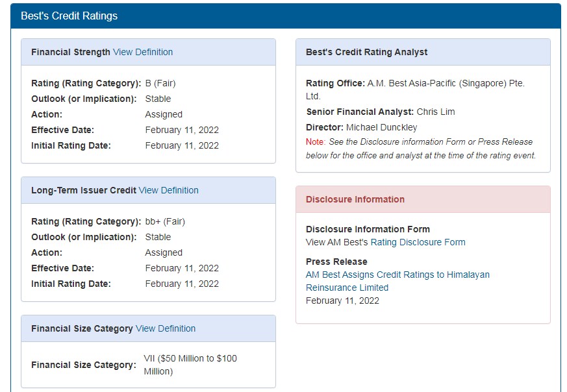The image size is (567, 392).
Task: Click the Disclosure Information panel heading
Action: point(355,199)
